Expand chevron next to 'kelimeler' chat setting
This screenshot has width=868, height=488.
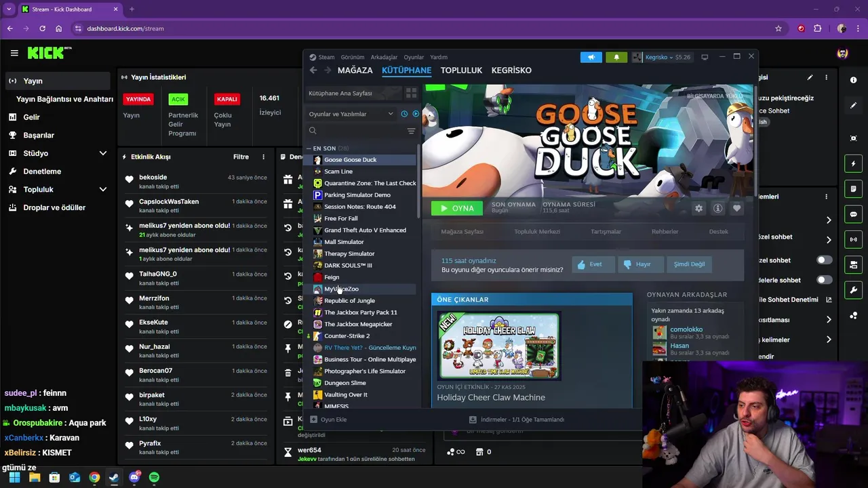829,340
